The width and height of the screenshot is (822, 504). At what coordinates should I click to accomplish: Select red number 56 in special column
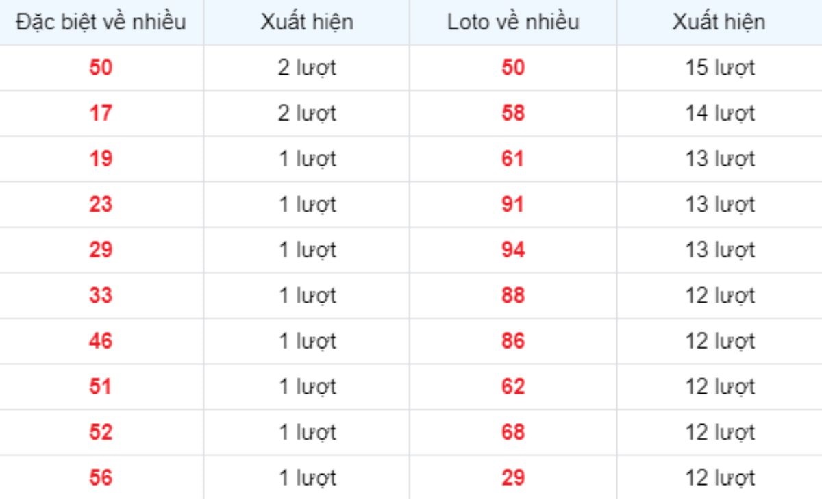[101, 478]
